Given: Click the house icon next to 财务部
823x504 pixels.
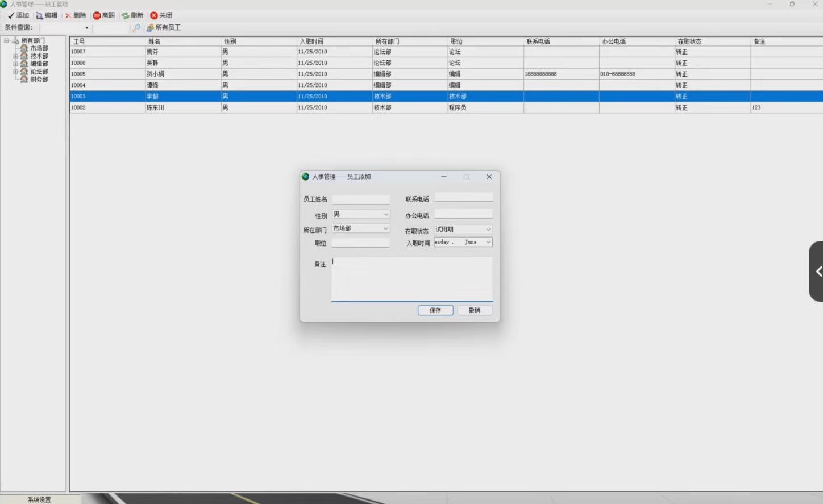Looking at the screenshot, I should point(24,80).
